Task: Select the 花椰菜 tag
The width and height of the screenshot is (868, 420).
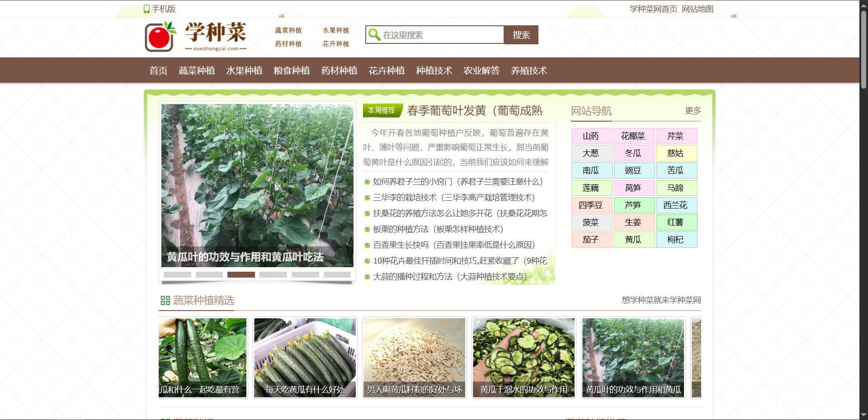Action: 634,136
